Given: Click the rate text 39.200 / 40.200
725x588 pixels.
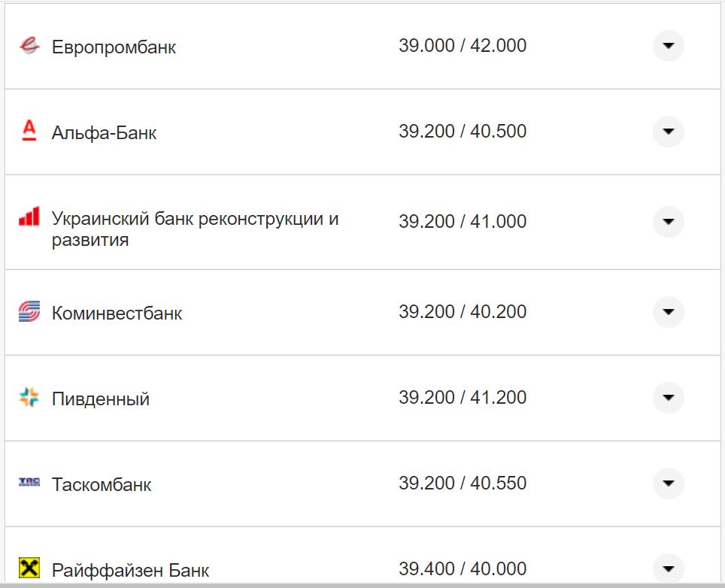Looking at the screenshot, I should (464, 312).
